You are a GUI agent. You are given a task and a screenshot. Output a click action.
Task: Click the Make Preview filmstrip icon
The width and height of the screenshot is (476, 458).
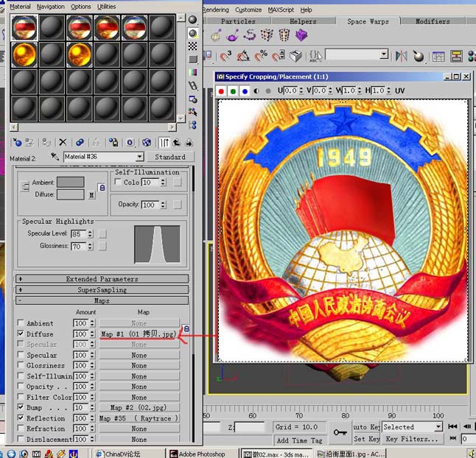tap(193, 86)
